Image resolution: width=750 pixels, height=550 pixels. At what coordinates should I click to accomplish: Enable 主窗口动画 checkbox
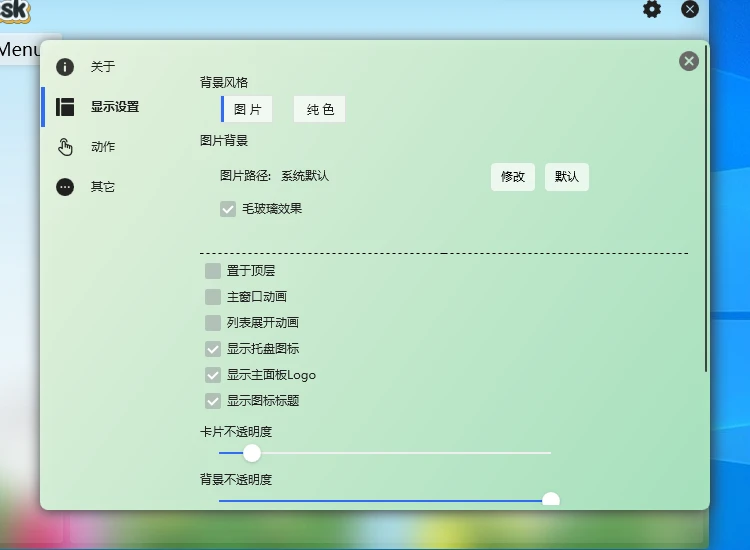click(x=213, y=297)
